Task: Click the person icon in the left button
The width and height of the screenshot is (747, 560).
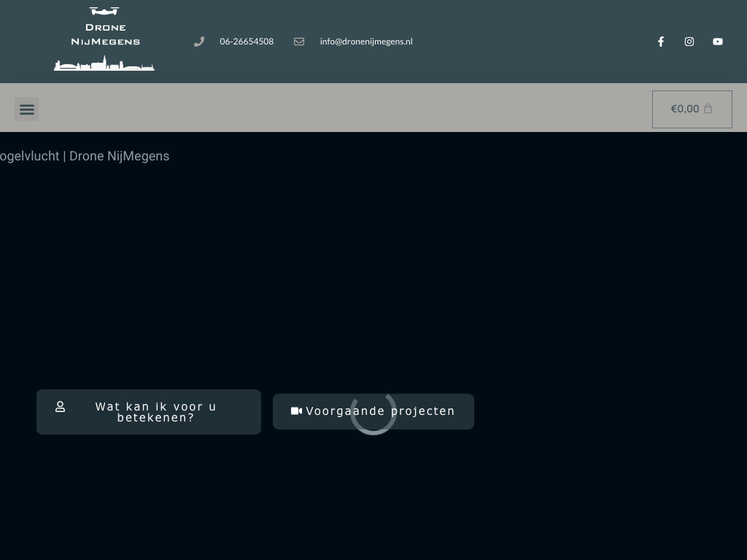Action: pos(61,407)
